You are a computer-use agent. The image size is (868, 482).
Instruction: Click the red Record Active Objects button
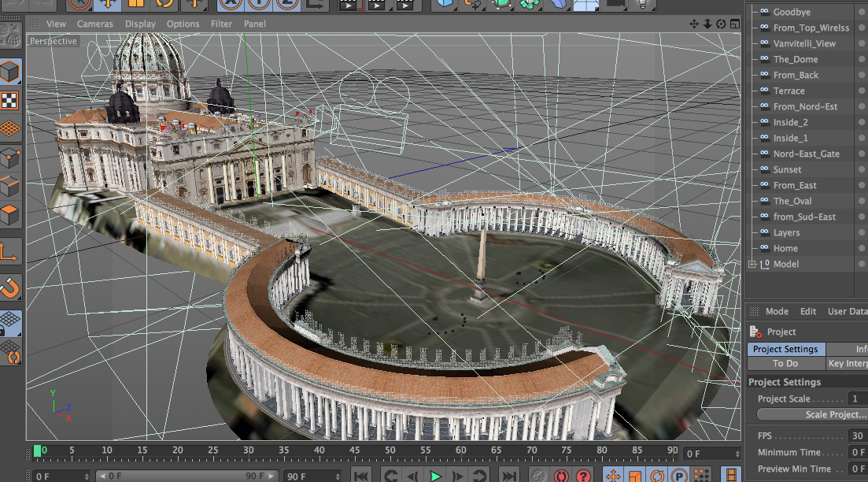(x=561, y=476)
